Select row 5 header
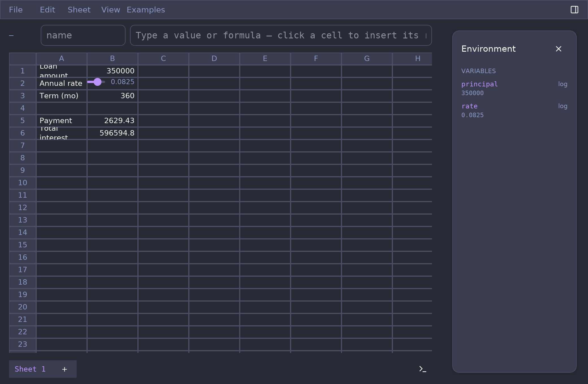Viewport: 588px width, 384px height. click(23, 121)
